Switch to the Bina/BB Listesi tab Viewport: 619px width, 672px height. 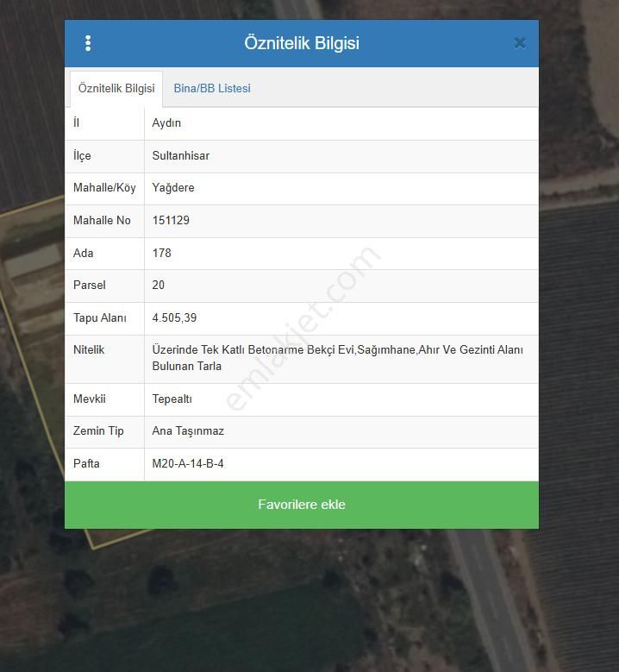[212, 88]
